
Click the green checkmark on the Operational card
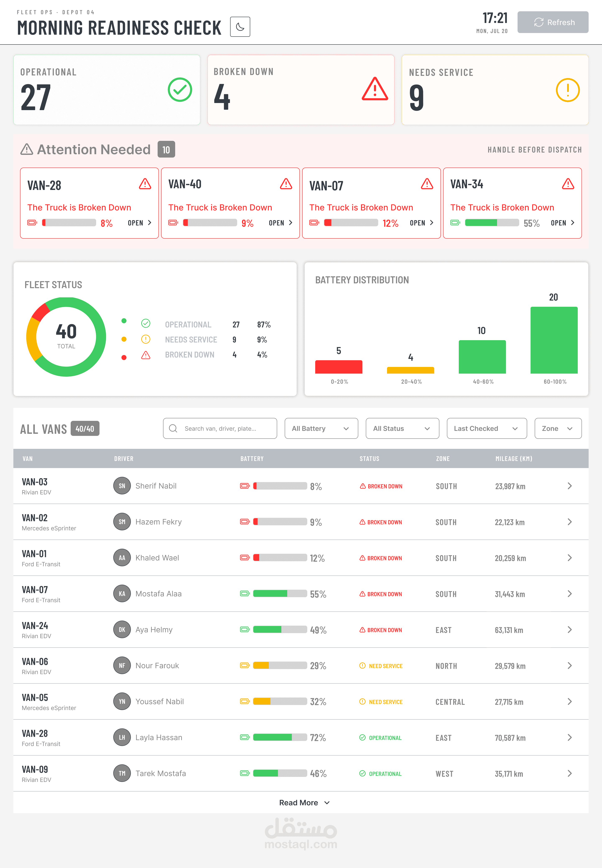click(180, 90)
